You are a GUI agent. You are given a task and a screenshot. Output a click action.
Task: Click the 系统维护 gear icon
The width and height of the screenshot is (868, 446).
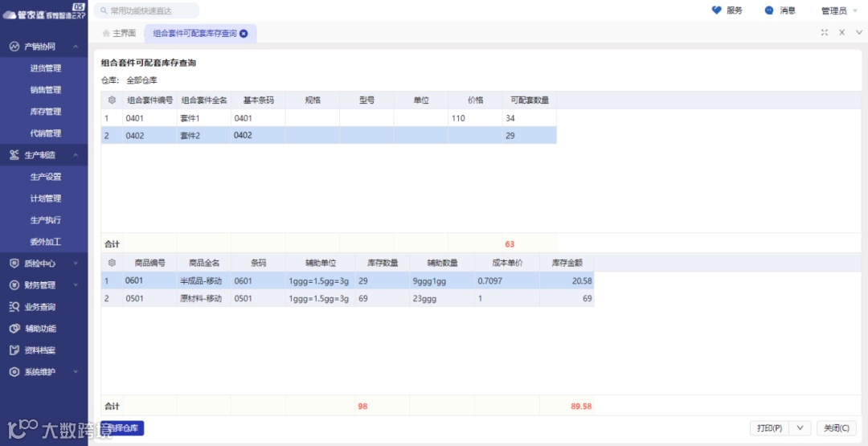(14, 372)
